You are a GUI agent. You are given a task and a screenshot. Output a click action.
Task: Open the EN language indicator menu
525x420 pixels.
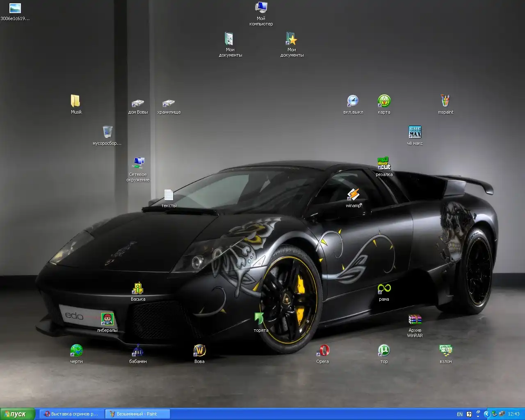tap(459, 414)
